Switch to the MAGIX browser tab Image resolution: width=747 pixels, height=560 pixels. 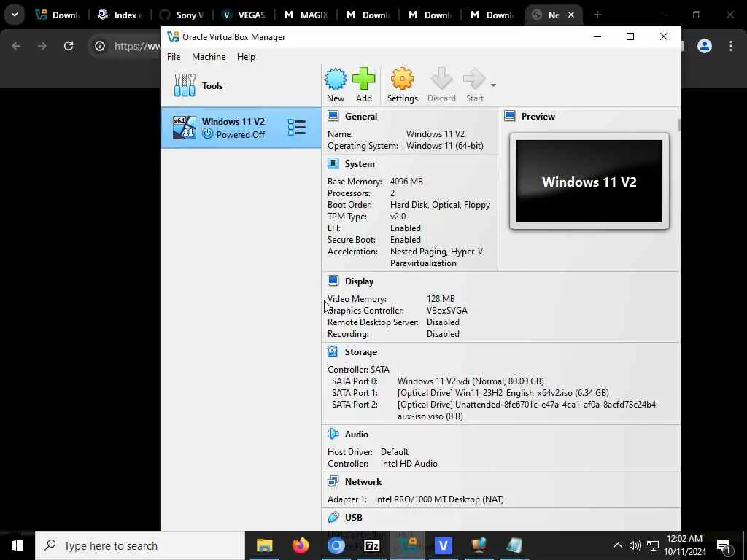coord(306,15)
